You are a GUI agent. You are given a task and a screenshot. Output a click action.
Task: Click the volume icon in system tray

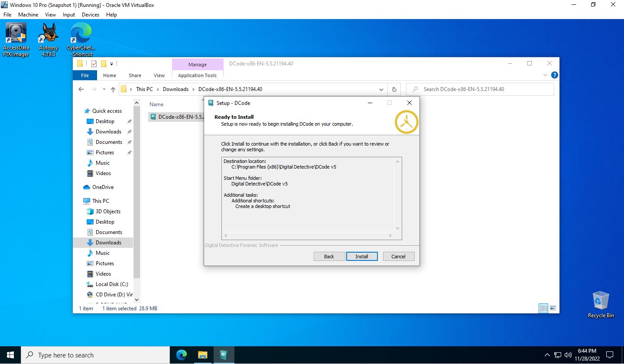(568, 355)
